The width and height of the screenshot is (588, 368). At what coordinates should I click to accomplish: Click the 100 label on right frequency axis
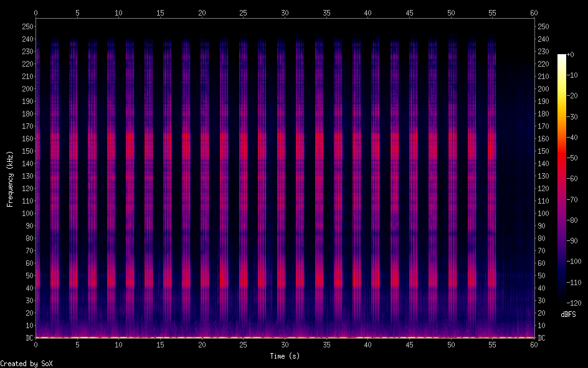click(x=544, y=214)
